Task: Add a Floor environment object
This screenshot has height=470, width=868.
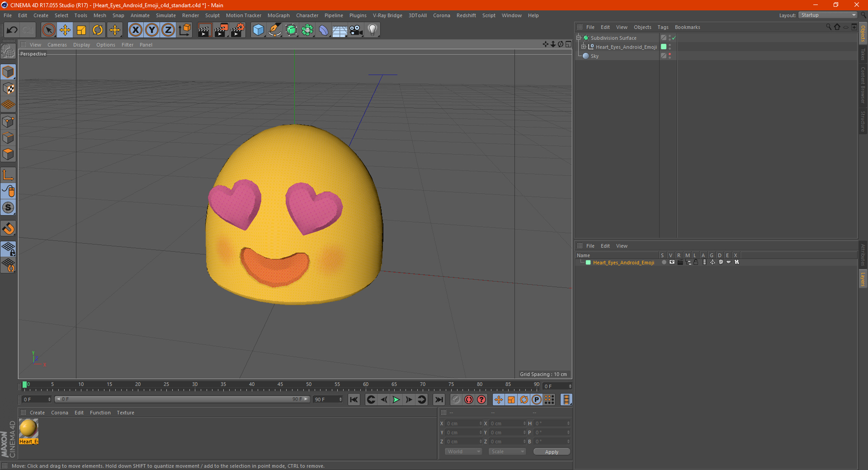Action: pos(340,30)
